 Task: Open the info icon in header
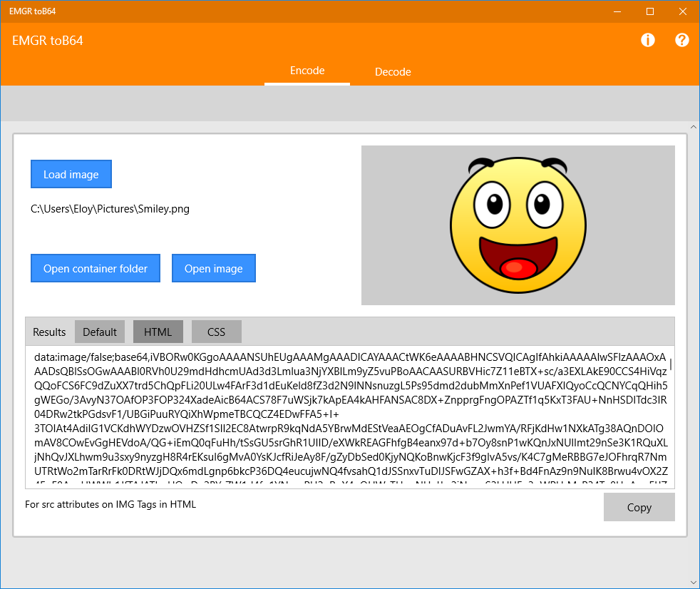pyautogui.click(x=648, y=40)
